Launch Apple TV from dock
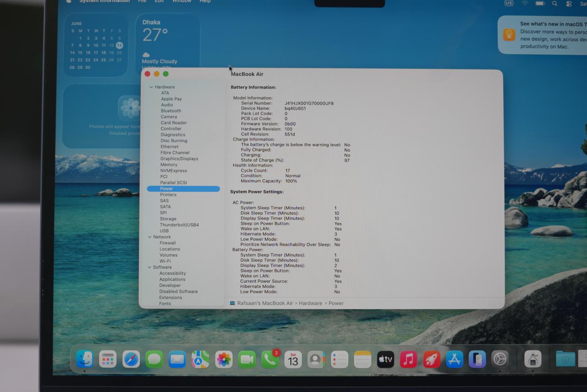The image size is (587, 392). point(385,359)
